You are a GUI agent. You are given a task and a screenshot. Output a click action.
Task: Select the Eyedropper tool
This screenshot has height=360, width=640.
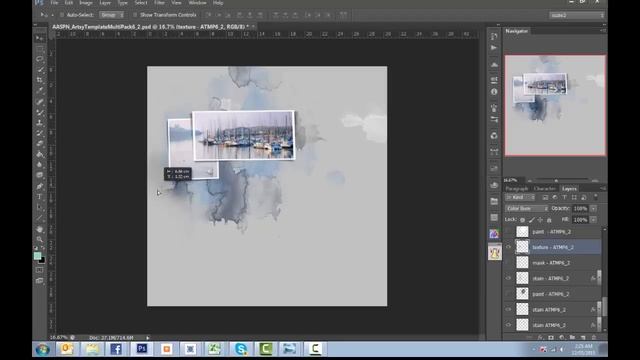(40, 90)
